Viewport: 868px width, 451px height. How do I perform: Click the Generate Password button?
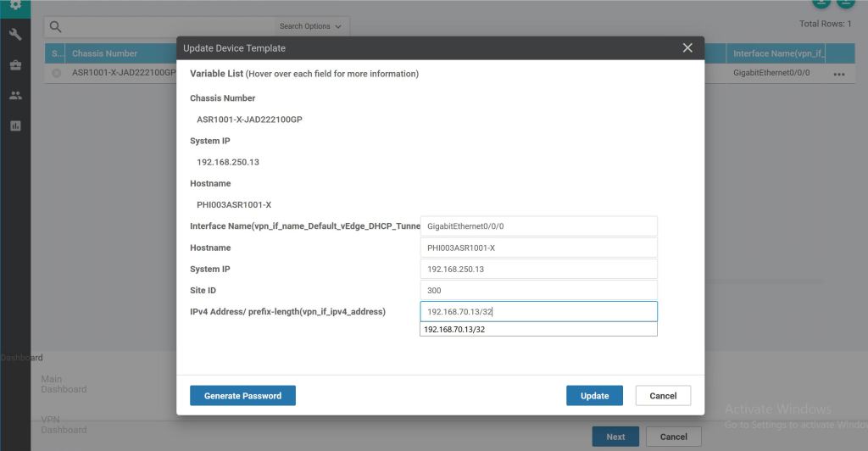(242, 396)
